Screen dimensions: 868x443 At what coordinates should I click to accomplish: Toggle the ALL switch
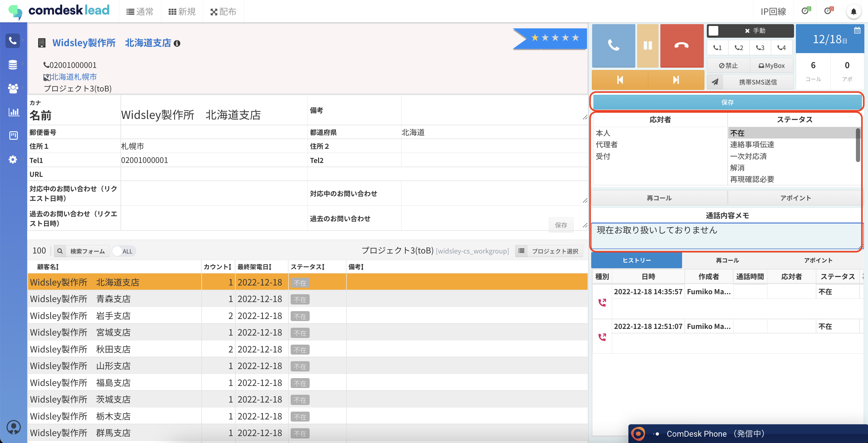123,251
